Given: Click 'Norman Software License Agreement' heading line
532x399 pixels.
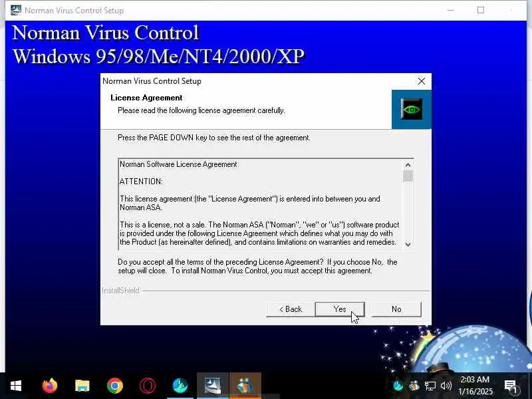Looking at the screenshot, I should (178, 164).
